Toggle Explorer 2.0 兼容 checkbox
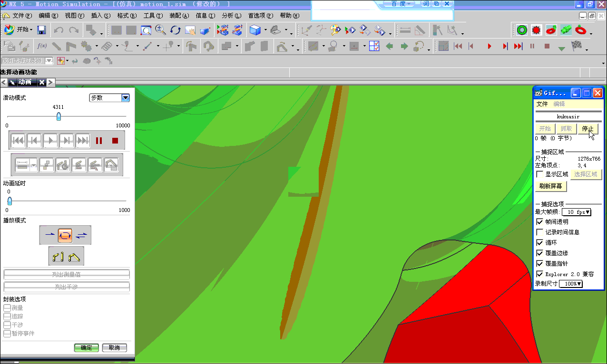 (539, 274)
